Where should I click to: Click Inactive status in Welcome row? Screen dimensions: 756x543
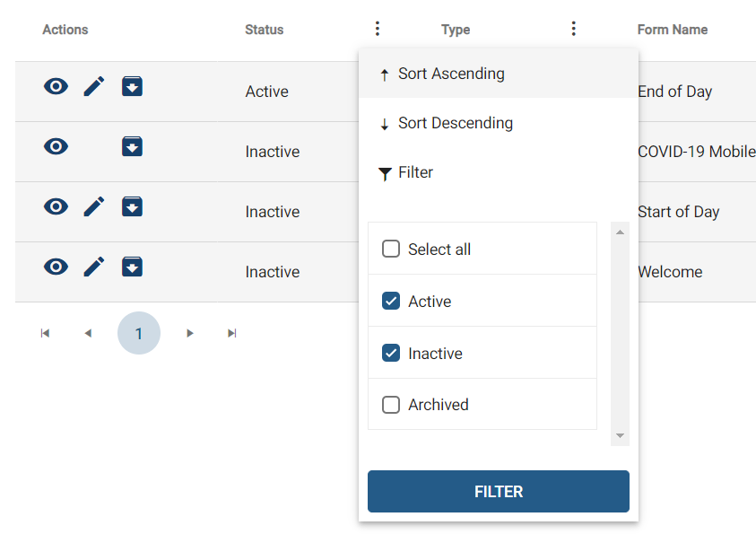273,272
